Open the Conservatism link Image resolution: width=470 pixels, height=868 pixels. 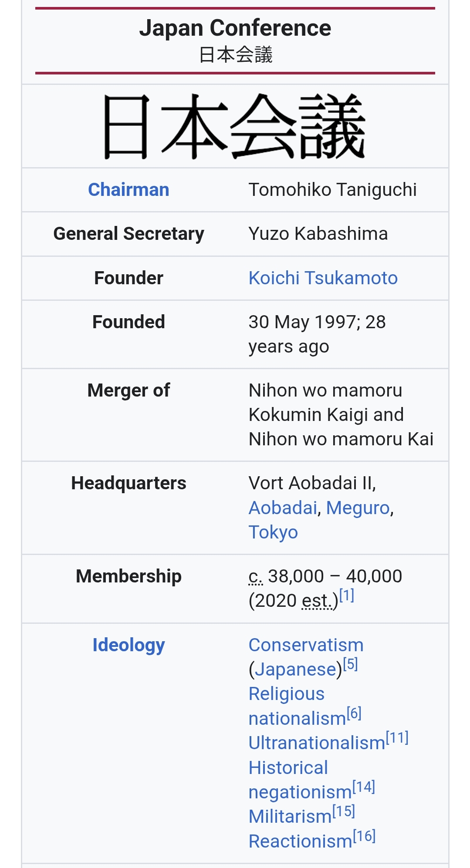tap(306, 645)
